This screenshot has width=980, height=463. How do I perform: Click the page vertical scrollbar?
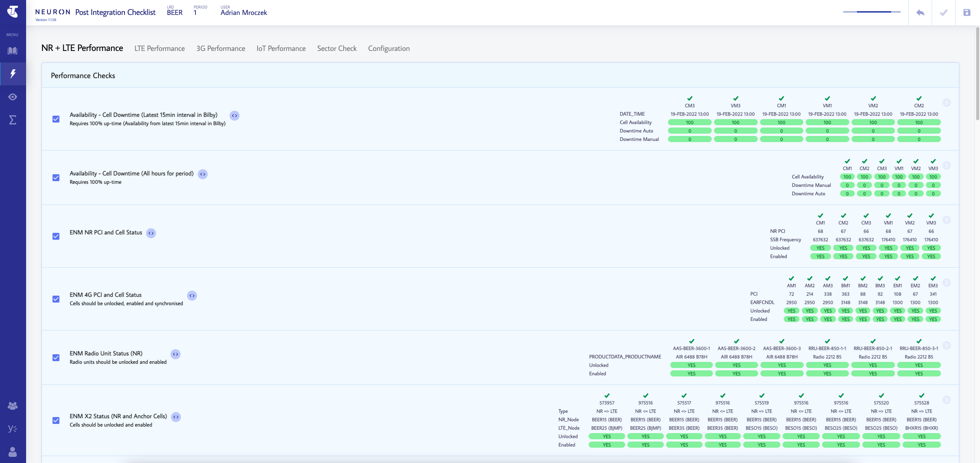point(977,73)
